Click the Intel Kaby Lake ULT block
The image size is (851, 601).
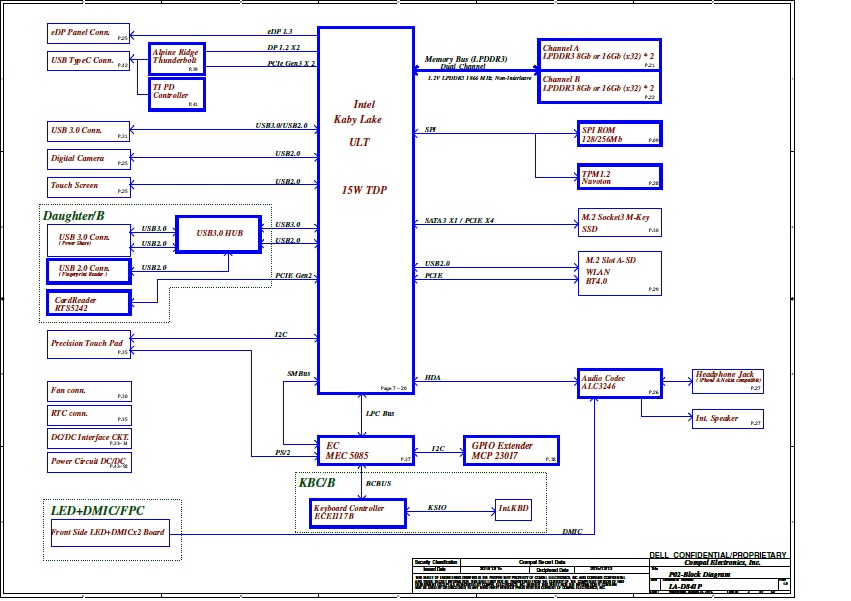[x=366, y=211]
